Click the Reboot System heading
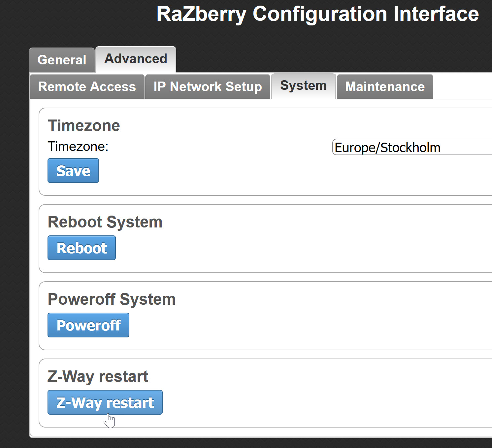The width and height of the screenshot is (492, 448). point(105,222)
